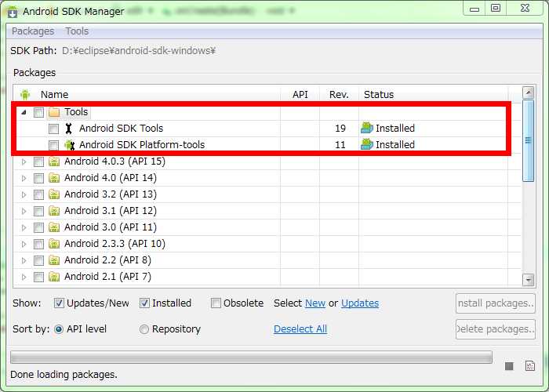Click the loading progress bar
This screenshot has width=549, height=392.
tap(252, 358)
